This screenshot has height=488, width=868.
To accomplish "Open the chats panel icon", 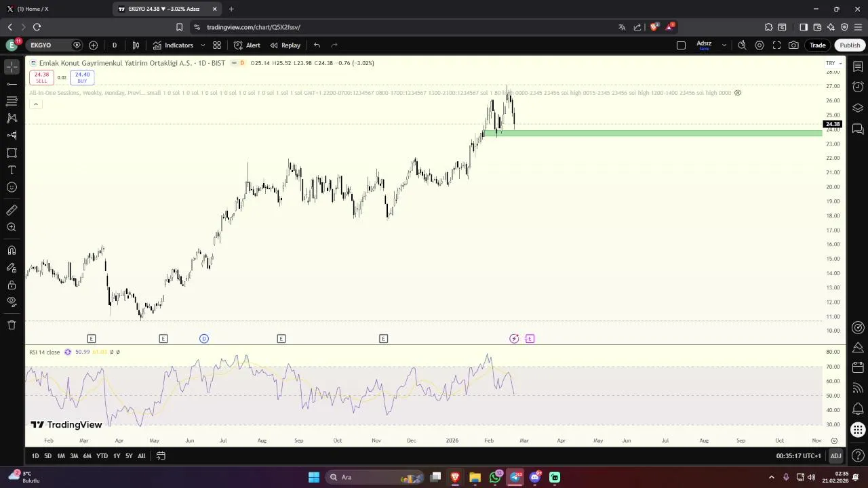I will coord(858,129).
